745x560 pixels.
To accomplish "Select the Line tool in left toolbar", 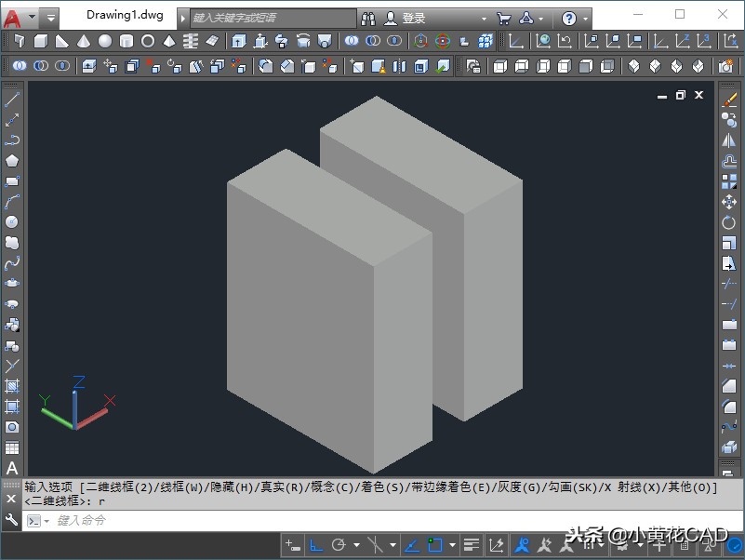I will (12, 100).
